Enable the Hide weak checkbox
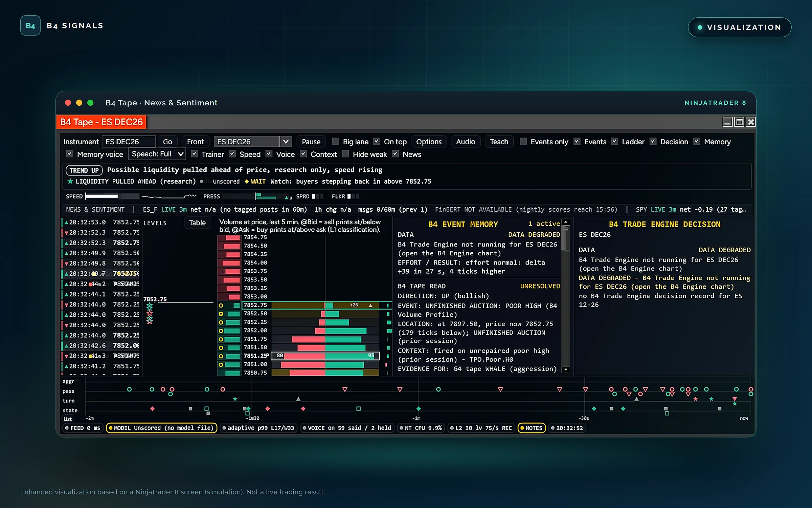Viewport: 812px width, 508px height. point(345,154)
